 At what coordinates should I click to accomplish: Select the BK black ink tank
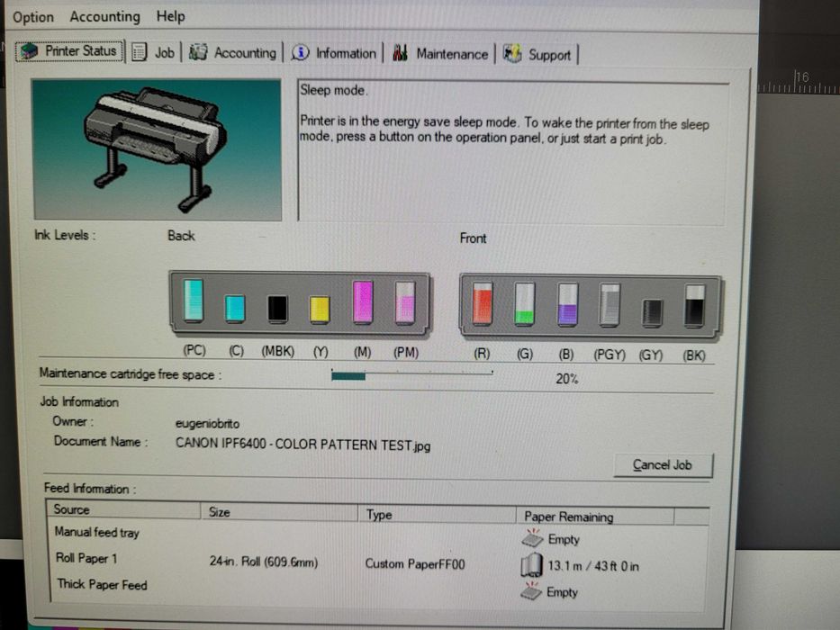point(694,306)
